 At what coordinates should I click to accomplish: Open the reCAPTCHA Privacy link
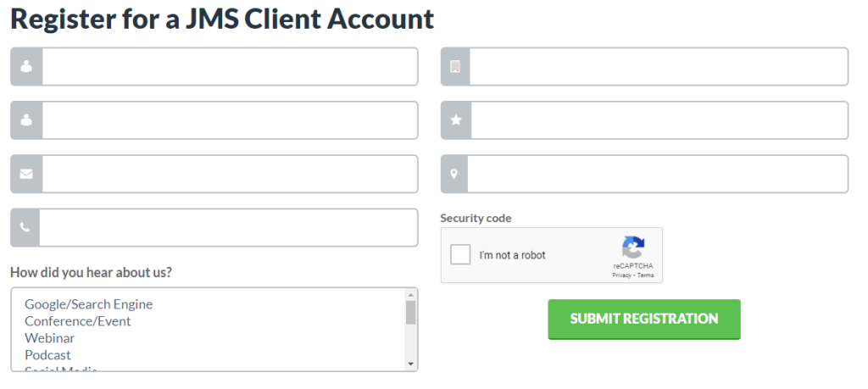(621, 275)
